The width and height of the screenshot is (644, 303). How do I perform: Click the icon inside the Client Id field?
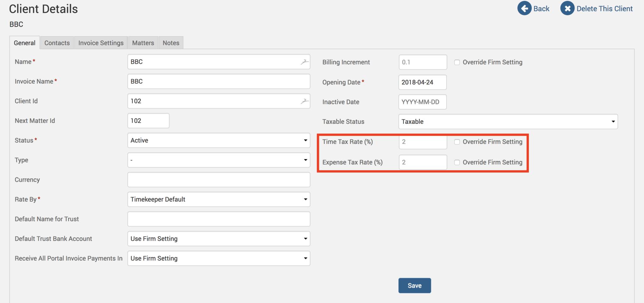[304, 101]
